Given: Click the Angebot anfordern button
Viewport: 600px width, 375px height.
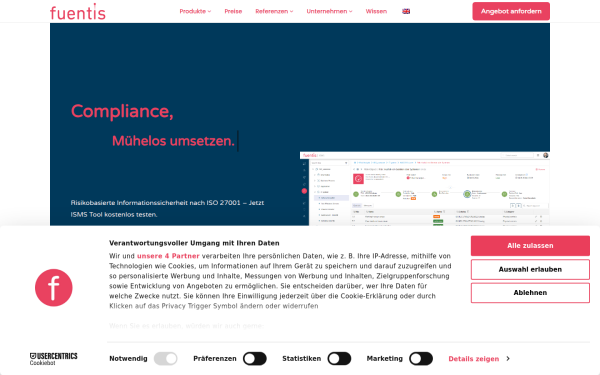Looking at the screenshot, I should (511, 11).
